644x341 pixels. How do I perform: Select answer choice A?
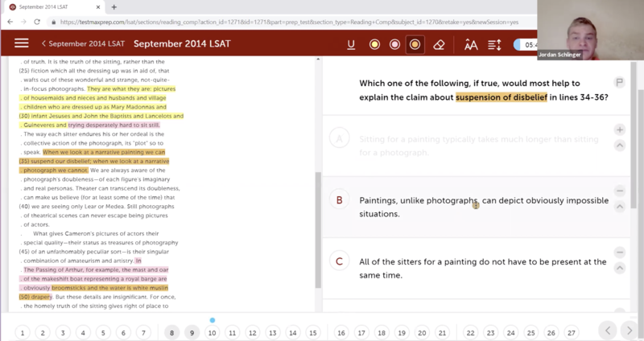pos(340,139)
